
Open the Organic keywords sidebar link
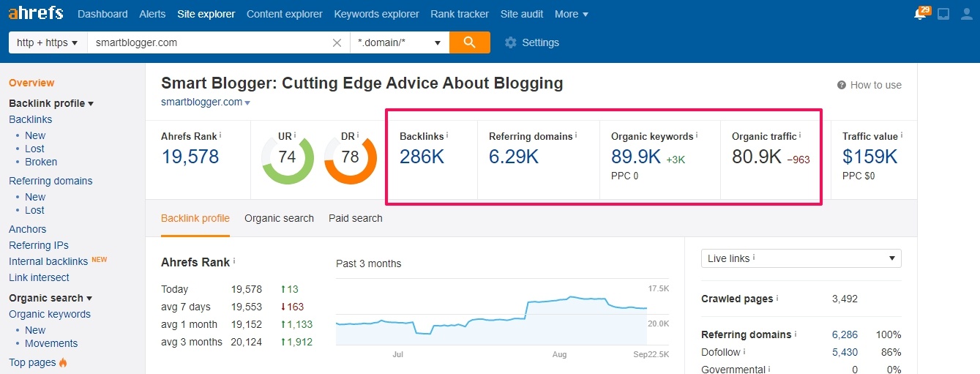click(50, 314)
